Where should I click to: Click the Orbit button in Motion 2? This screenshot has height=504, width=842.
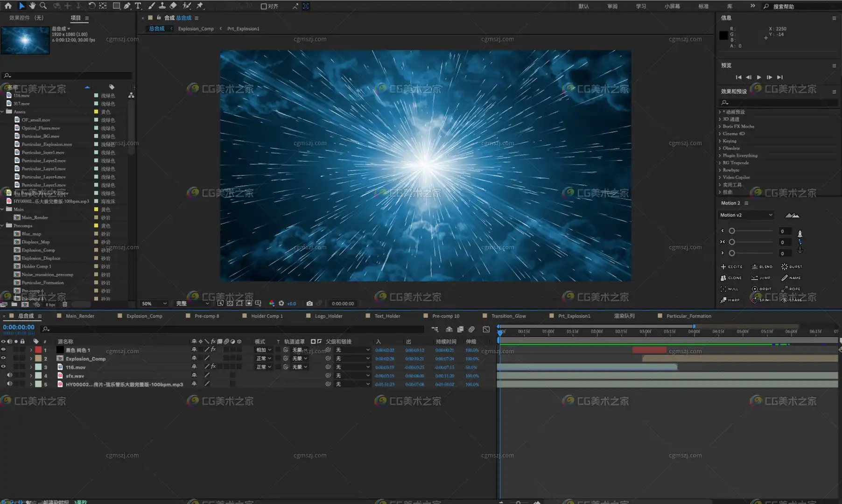(761, 289)
